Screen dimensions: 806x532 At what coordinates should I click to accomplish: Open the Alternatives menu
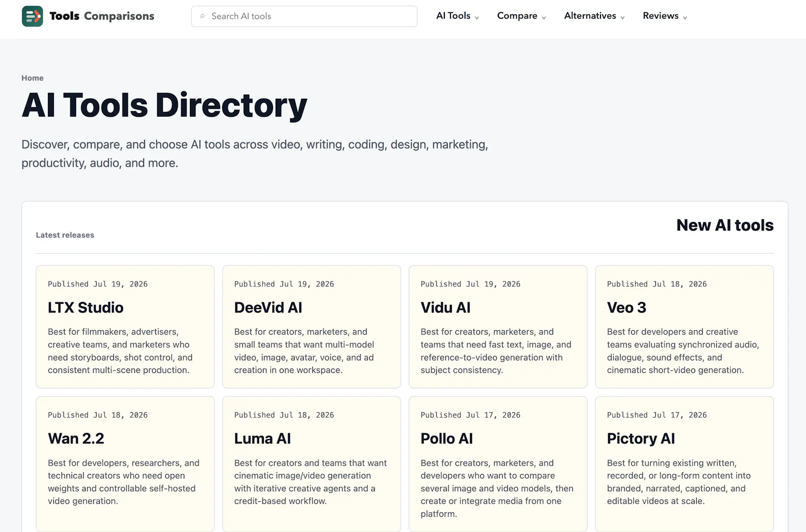pyautogui.click(x=590, y=16)
